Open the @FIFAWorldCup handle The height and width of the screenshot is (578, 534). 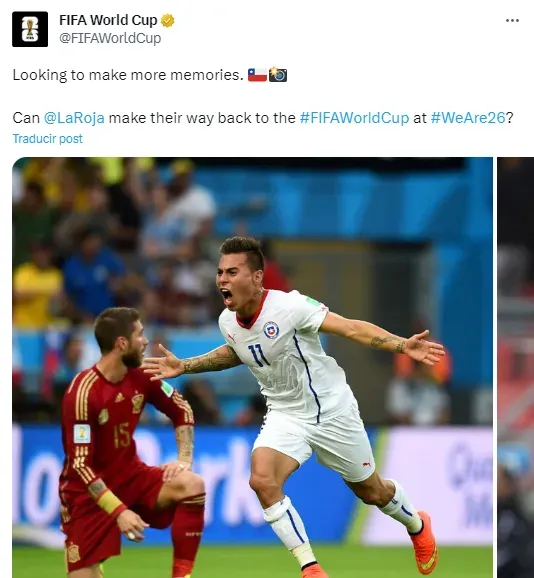pyautogui.click(x=110, y=38)
